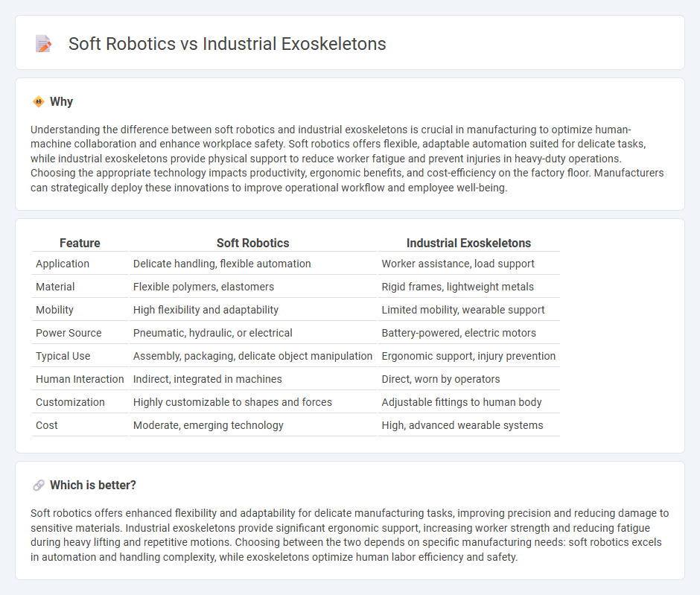
Task: Click the Mobility row label
Action: (x=54, y=310)
